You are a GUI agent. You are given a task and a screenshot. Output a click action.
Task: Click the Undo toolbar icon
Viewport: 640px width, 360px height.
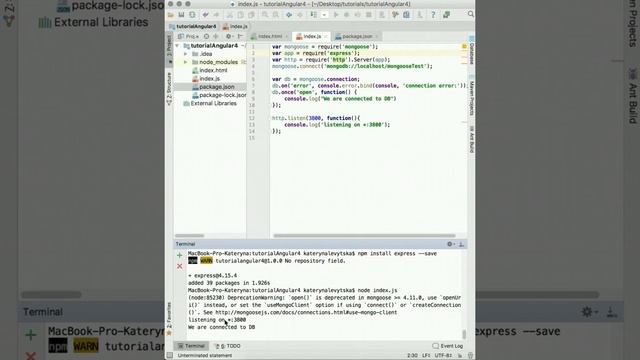(206, 15)
